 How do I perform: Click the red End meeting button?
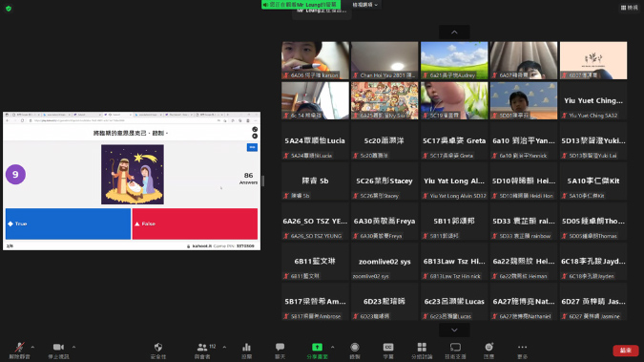tap(626, 351)
